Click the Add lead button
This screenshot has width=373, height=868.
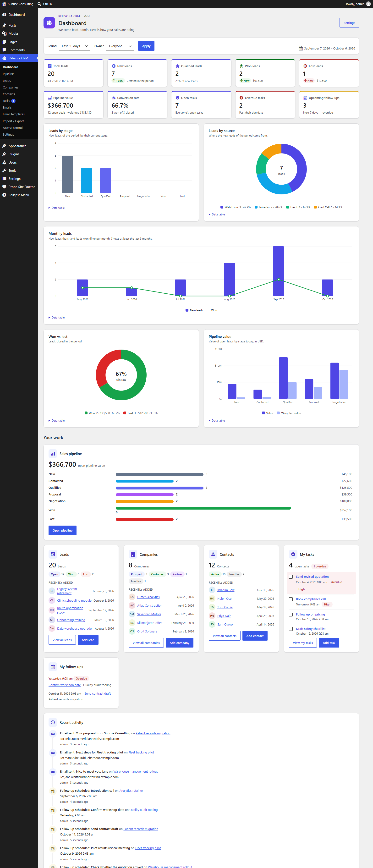[x=88, y=640]
